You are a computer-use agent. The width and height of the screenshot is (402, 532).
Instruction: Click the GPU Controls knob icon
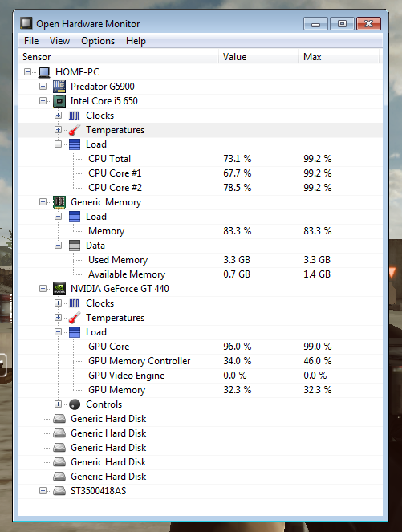[75, 404]
